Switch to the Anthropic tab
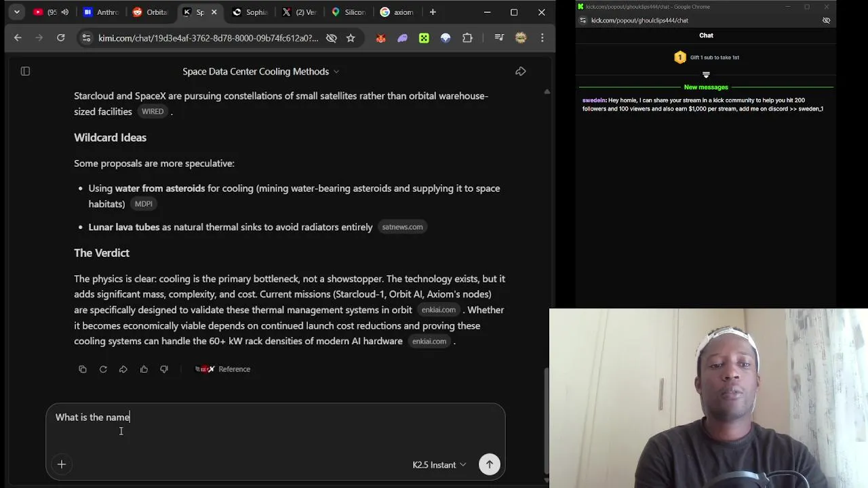Screen dimensions: 868x488 [x=102, y=12]
